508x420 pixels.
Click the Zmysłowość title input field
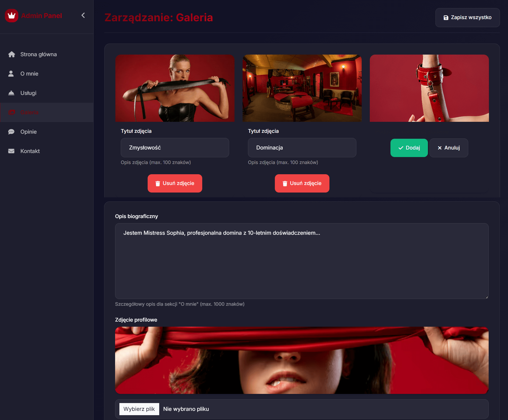click(175, 148)
